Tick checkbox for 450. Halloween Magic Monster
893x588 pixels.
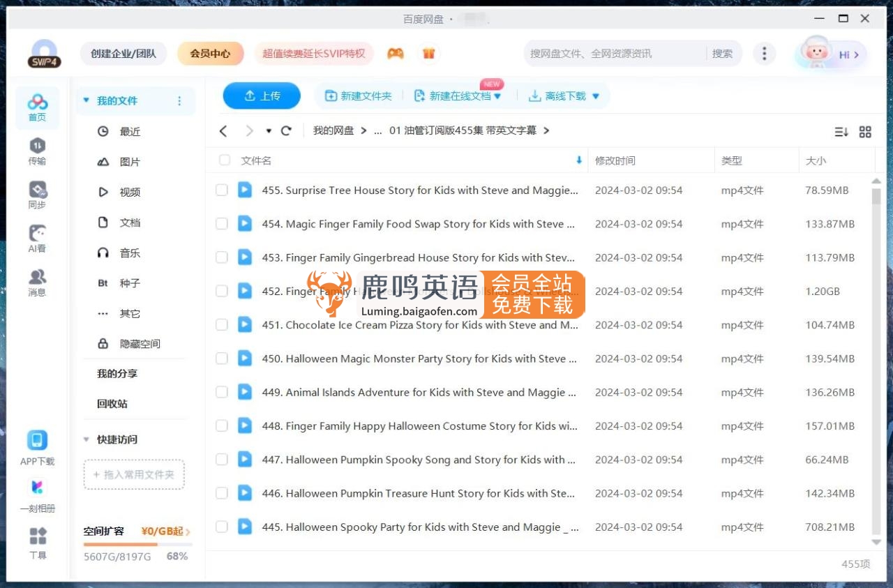(222, 359)
